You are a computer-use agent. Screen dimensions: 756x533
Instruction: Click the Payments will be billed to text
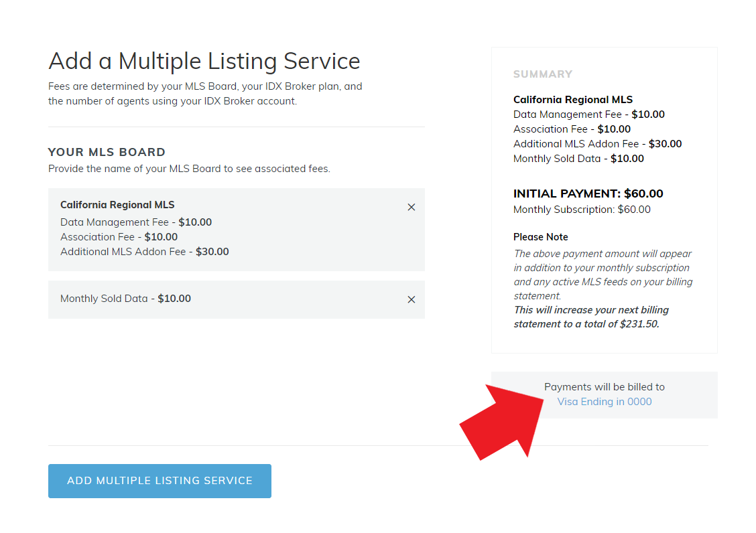pyautogui.click(x=604, y=386)
